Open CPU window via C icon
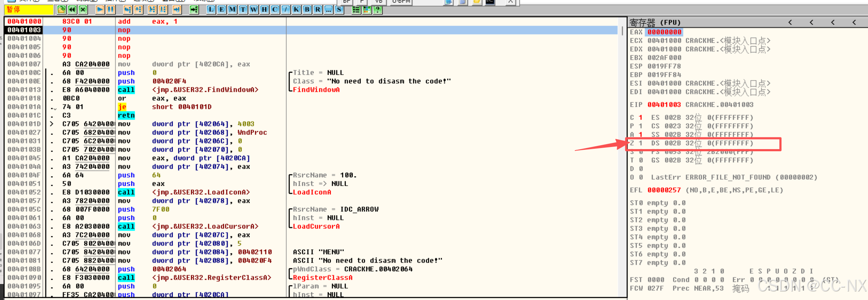This screenshot has height=300, width=868. (x=275, y=10)
